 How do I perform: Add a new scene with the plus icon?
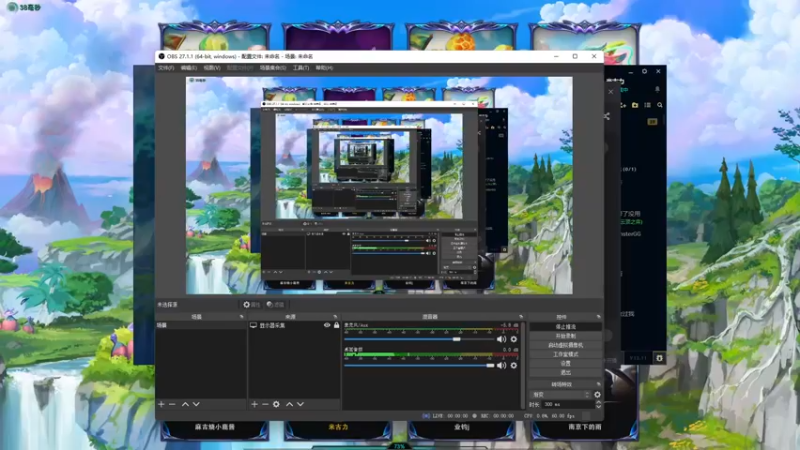pyautogui.click(x=161, y=404)
